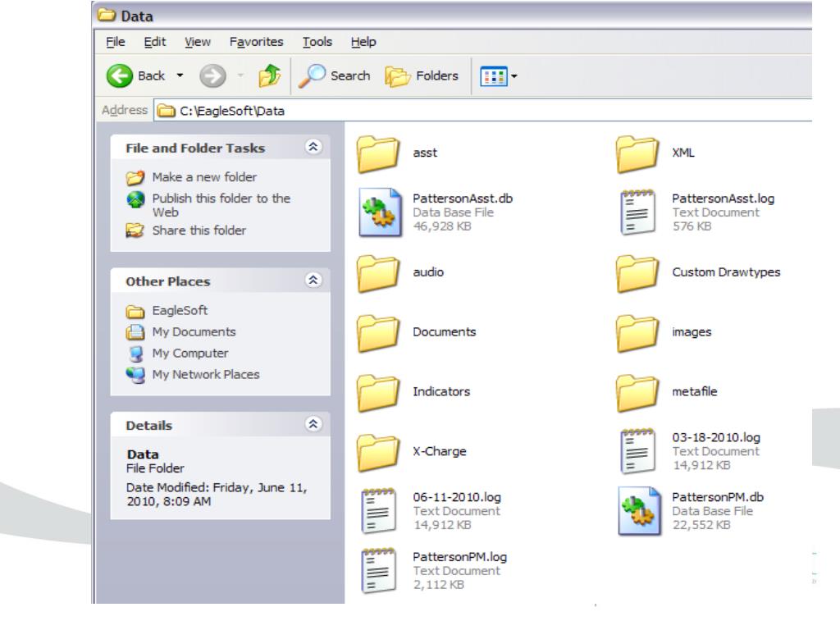The image size is (840, 630).
Task: Click the folder icon in the address bar
Action: [x=166, y=111]
